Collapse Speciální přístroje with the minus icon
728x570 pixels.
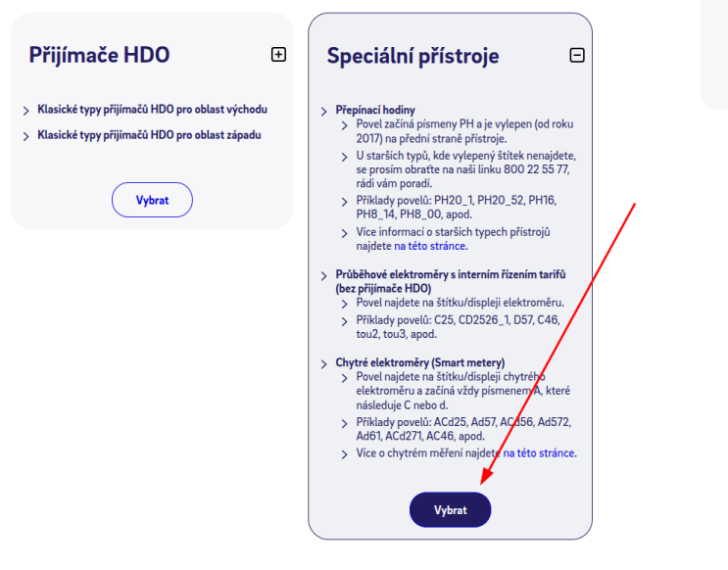click(x=577, y=55)
